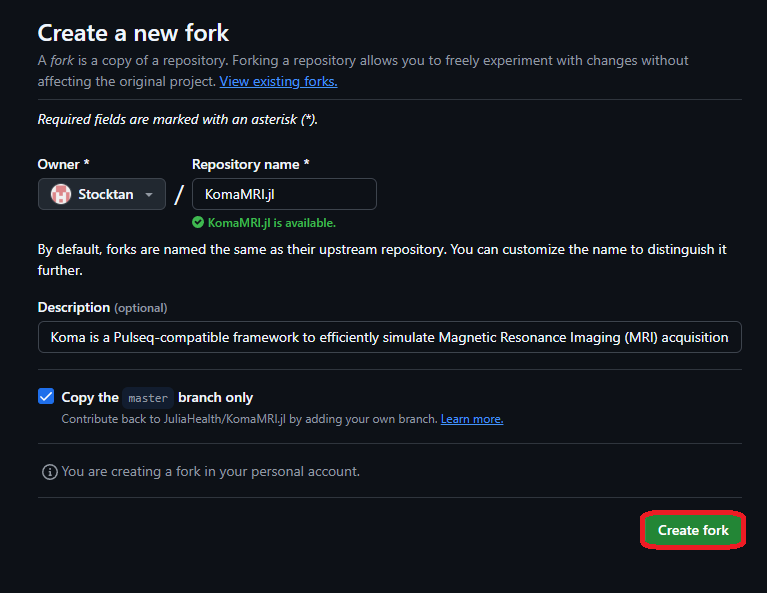The height and width of the screenshot is (593, 767).
Task: Click the Repository name field label
Action: [250, 164]
